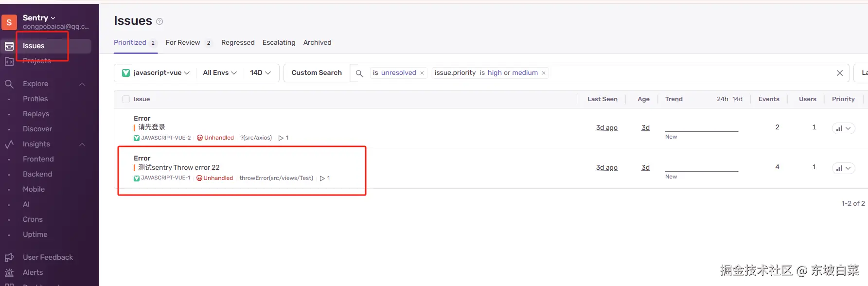Click the JAVASCRIPT-VUE-2 short ID
The height and width of the screenshot is (286, 868).
tap(166, 138)
